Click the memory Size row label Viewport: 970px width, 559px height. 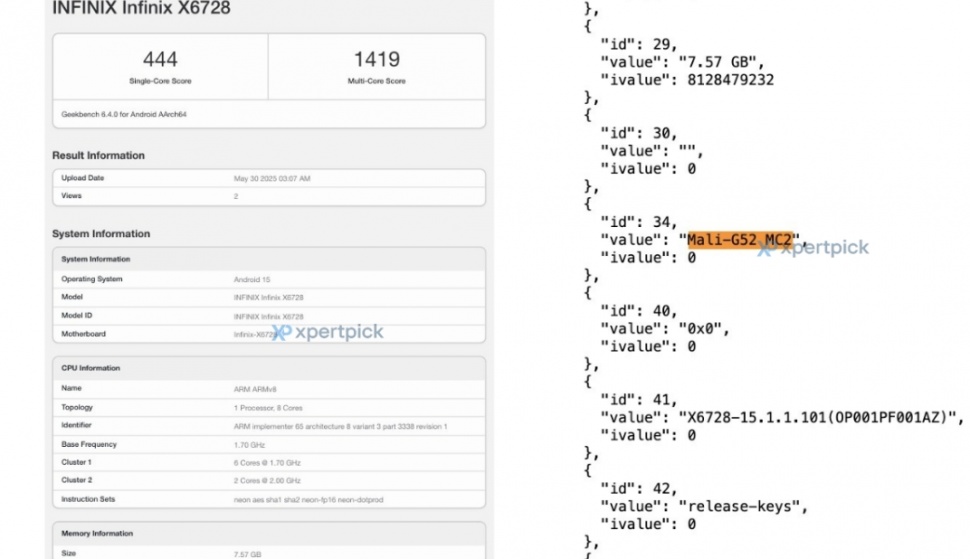click(x=68, y=553)
